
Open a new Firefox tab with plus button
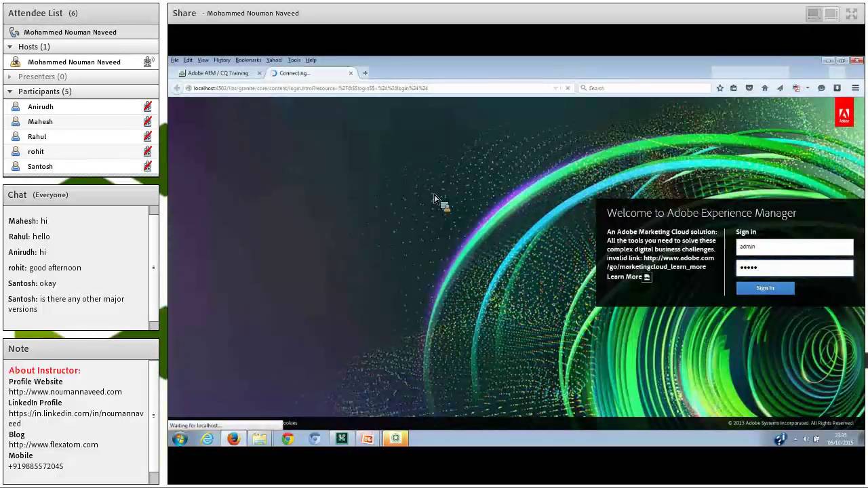365,73
